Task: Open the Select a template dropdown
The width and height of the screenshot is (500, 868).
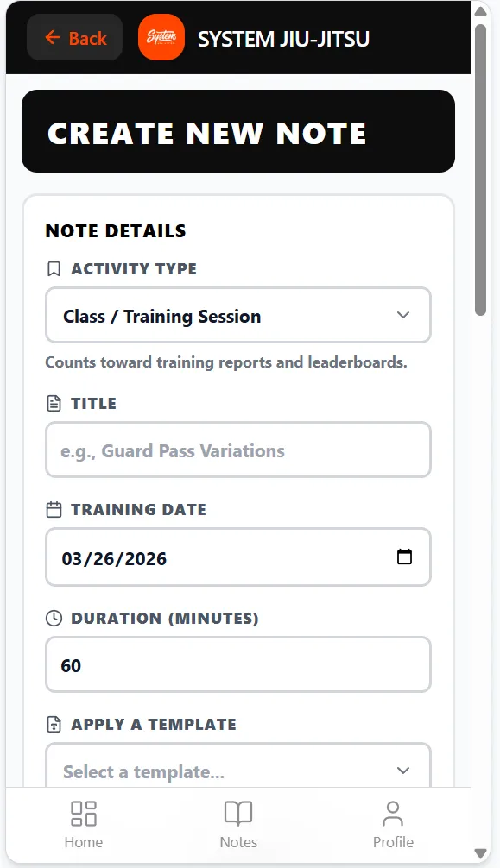Action: (x=238, y=766)
